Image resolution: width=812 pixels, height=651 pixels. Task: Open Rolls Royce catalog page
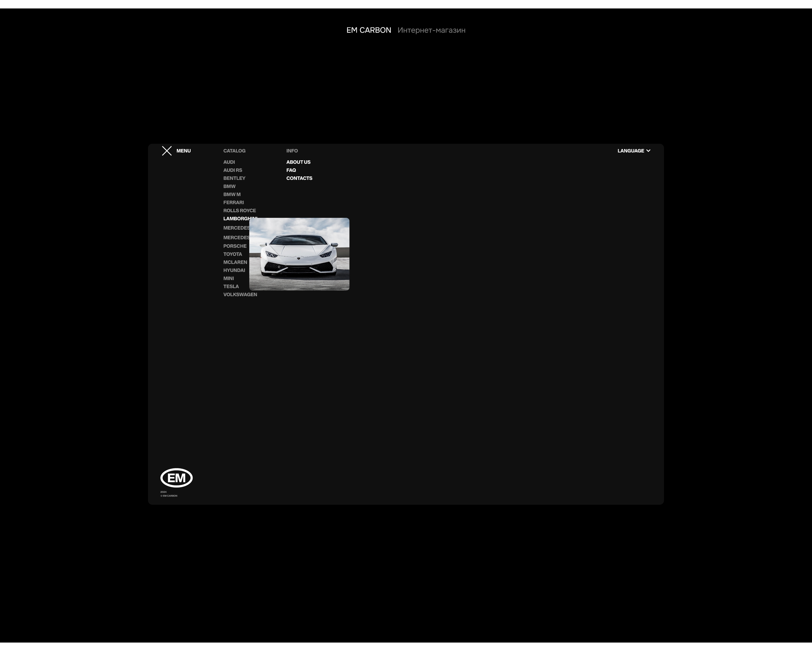click(x=239, y=211)
